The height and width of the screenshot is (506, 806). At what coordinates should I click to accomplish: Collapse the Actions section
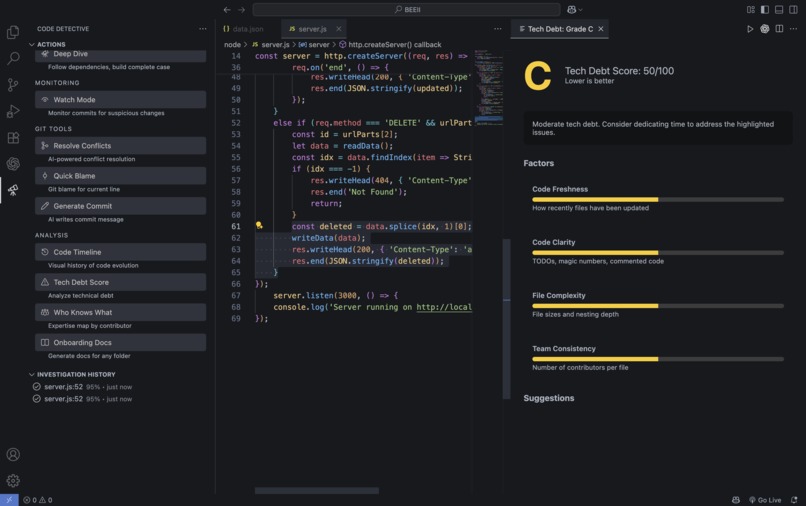[47, 44]
